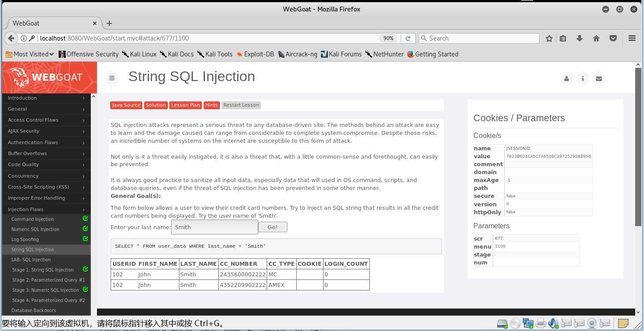Expand Improper Error Handling category
Image resolution: width=644 pixels, height=331 pixels.
click(x=46, y=198)
